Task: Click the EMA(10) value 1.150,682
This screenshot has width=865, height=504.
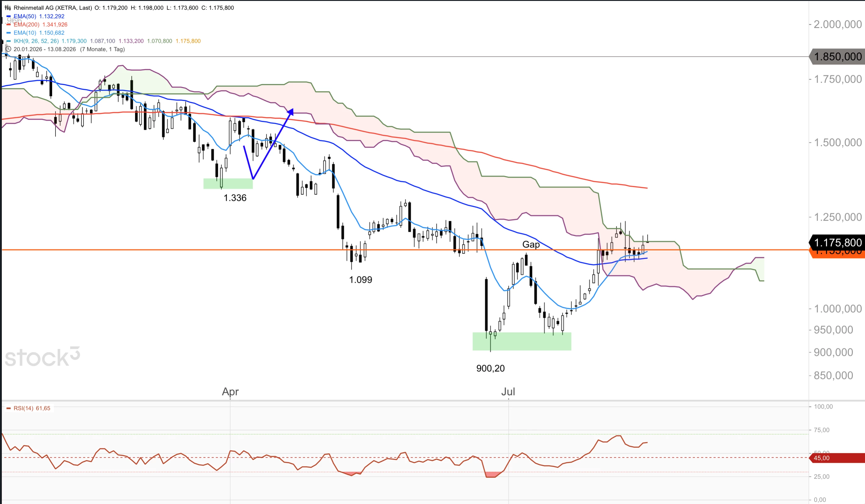Action: coord(52,33)
